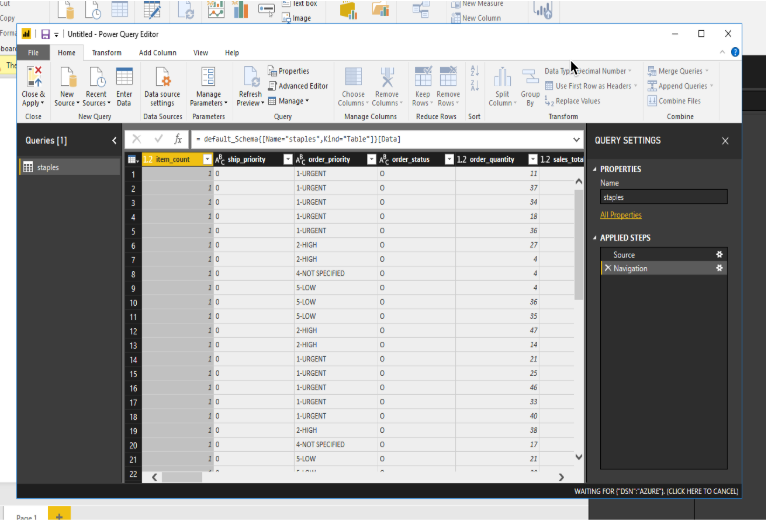
Task: Open the New Source icon
Action: 68,77
